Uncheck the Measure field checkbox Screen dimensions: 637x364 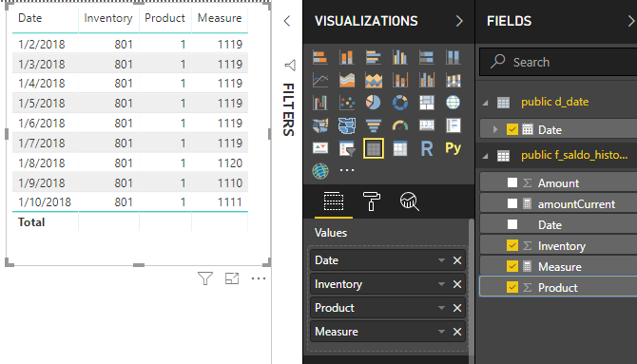click(512, 266)
